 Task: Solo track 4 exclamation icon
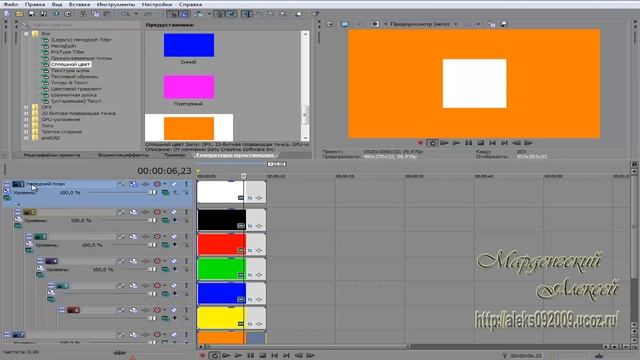pyautogui.click(x=186, y=261)
